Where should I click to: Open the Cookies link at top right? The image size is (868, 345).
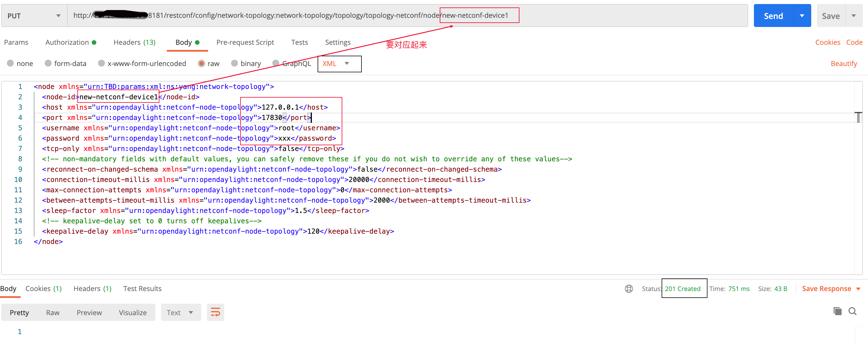(x=827, y=42)
